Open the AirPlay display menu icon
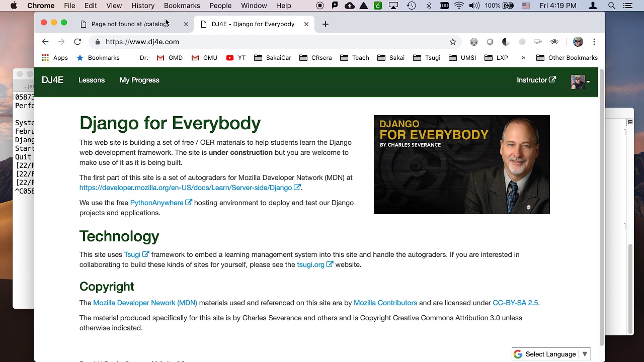The image size is (644, 362). (394, 6)
